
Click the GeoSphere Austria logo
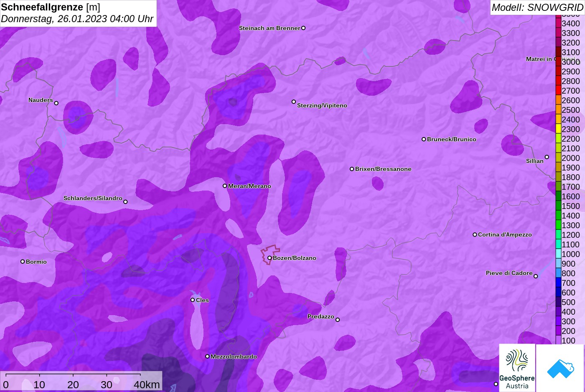pos(517,368)
